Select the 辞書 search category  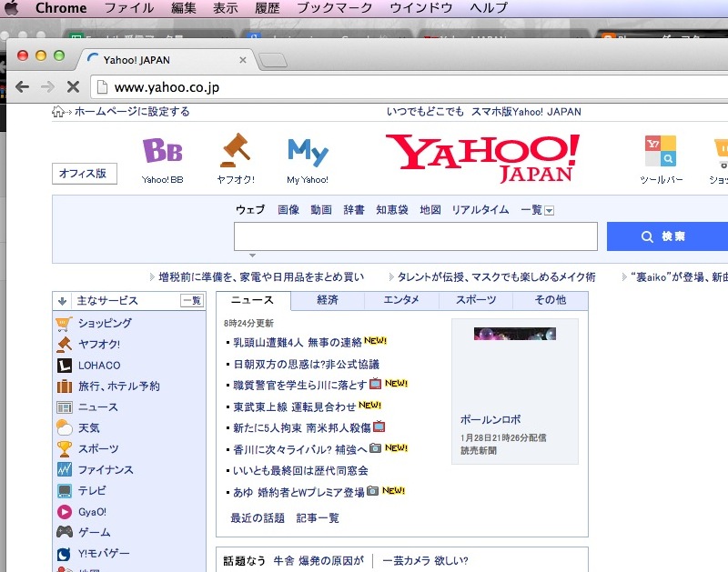pos(354,210)
